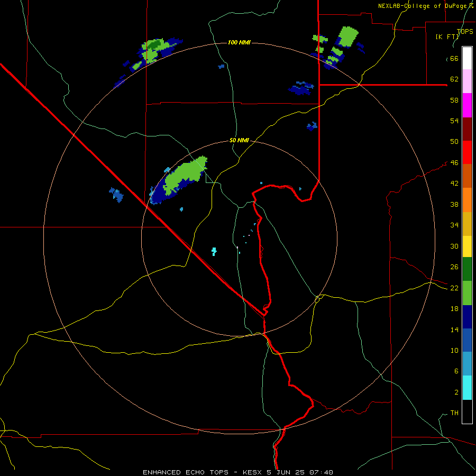Click the 5 JUN 25 date text

[286, 472]
